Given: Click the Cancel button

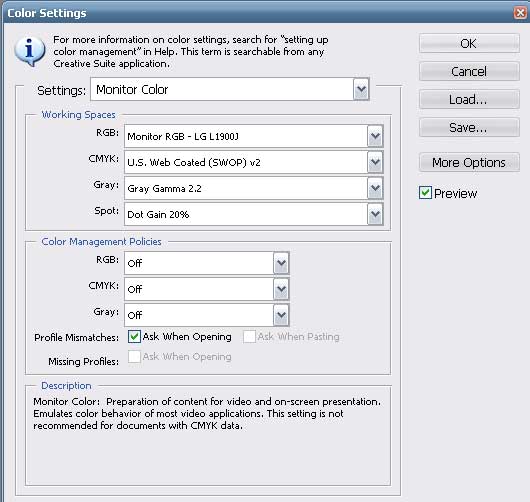Looking at the screenshot, I should tap(469, 71).
